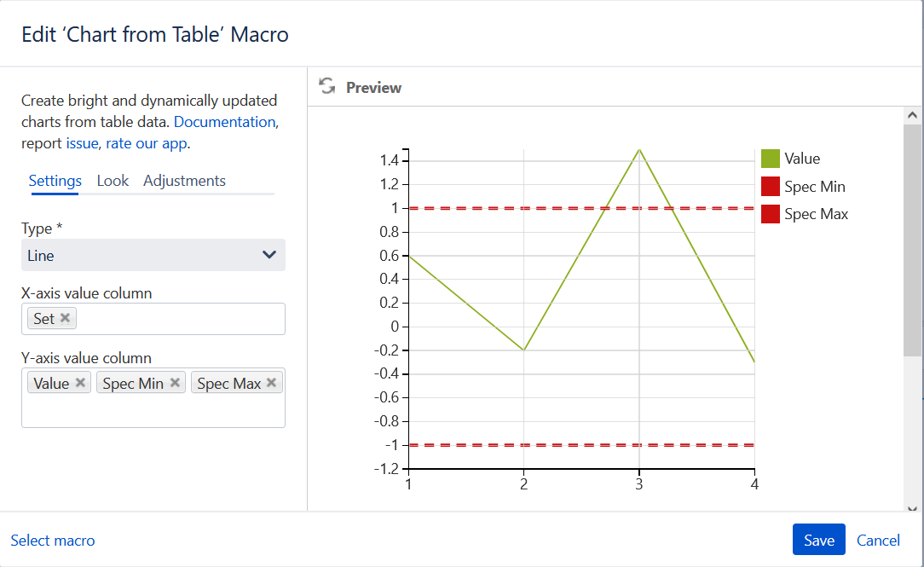Click the rate our app link
The height and width of the screenshot is (567, 924).
click(147, 143)
